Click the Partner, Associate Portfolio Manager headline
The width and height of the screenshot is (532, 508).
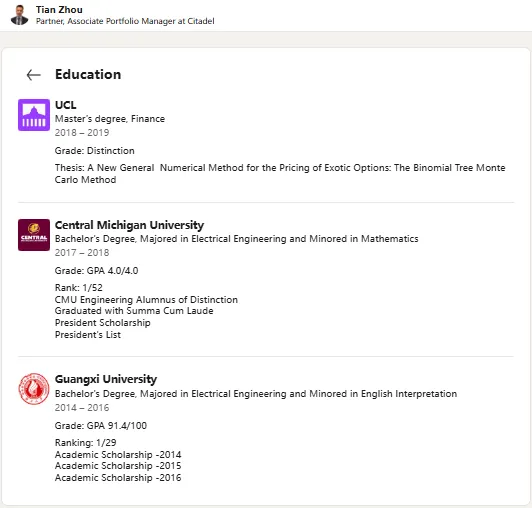(125, 21)
